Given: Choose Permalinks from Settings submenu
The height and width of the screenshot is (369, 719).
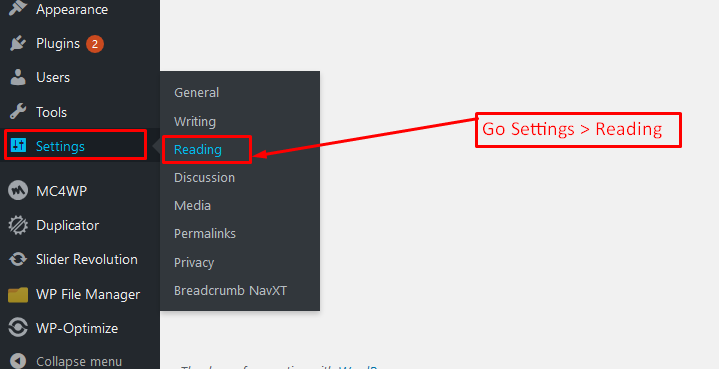Looking at the screenshot, I should tap(205, 233).
